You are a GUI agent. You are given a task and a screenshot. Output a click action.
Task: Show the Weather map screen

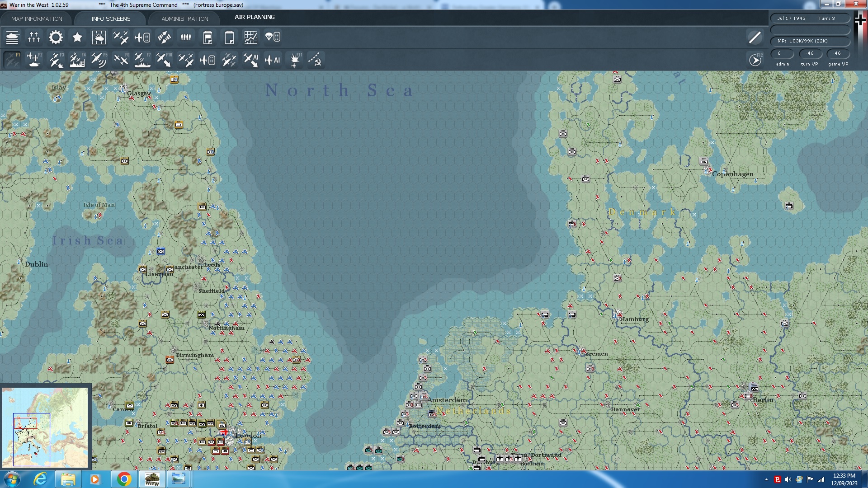99,38
